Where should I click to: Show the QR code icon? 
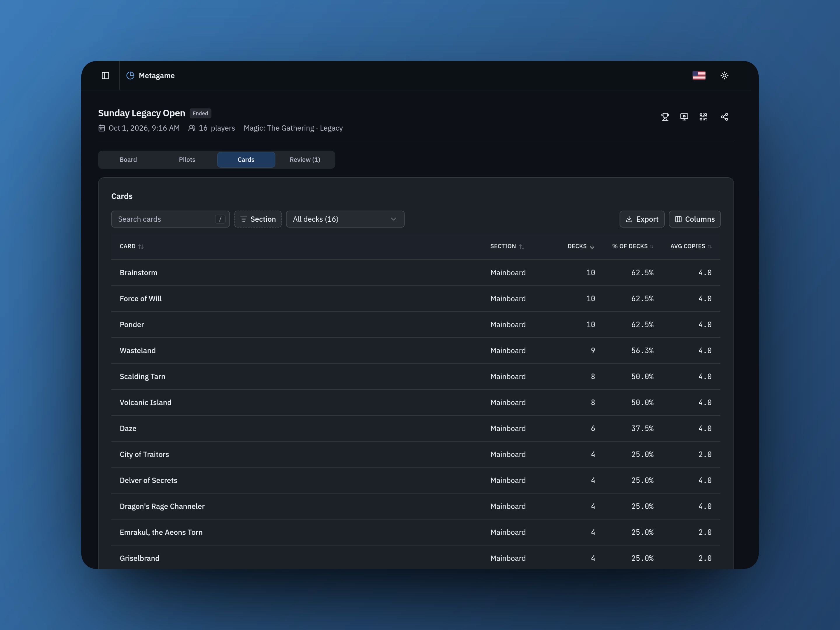coord(703,117)
